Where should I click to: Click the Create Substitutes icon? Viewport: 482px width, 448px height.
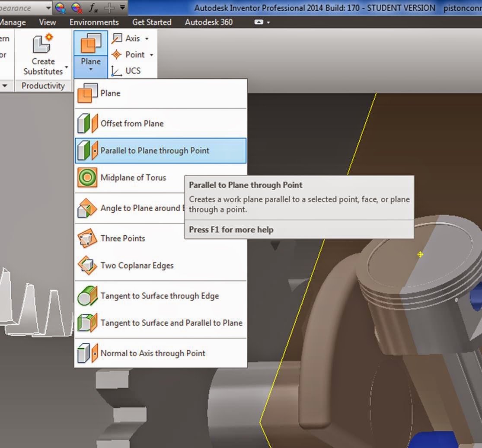point(42,43)
